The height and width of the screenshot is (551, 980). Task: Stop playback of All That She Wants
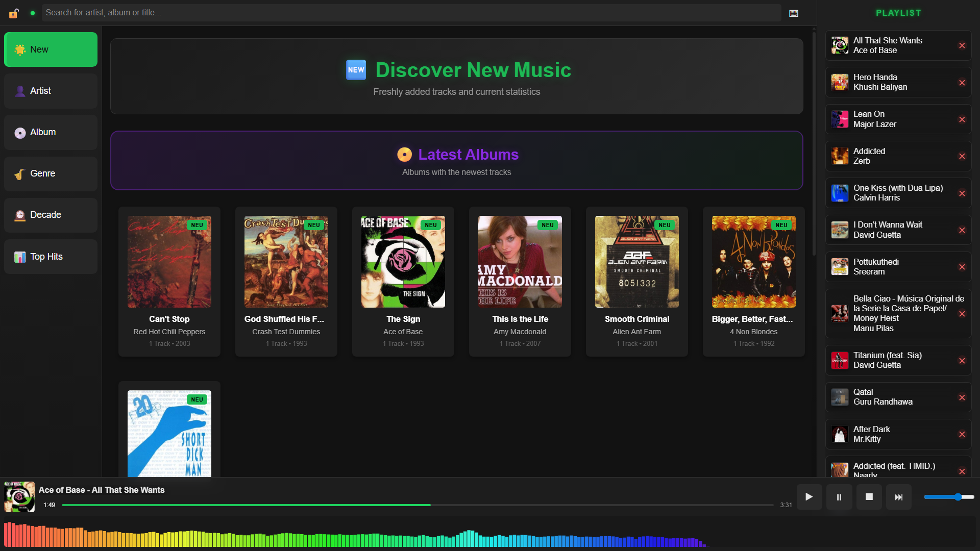pos(869,496)
